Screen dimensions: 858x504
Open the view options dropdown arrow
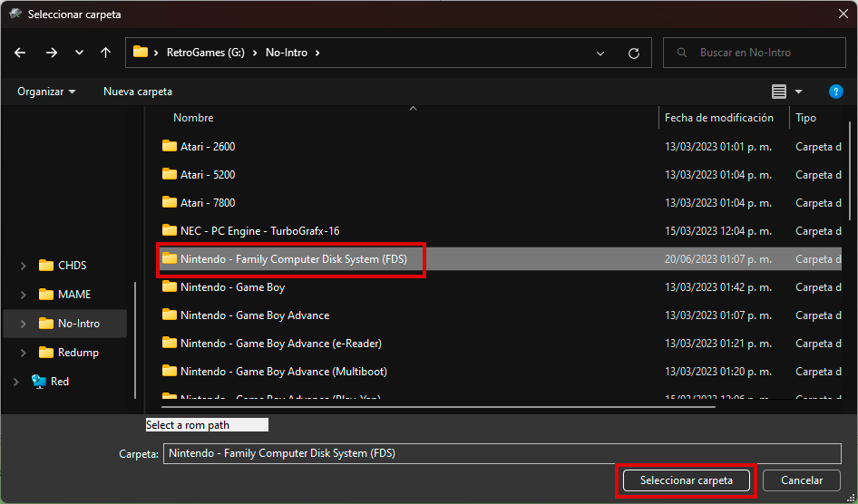click(x=798, y=92)
